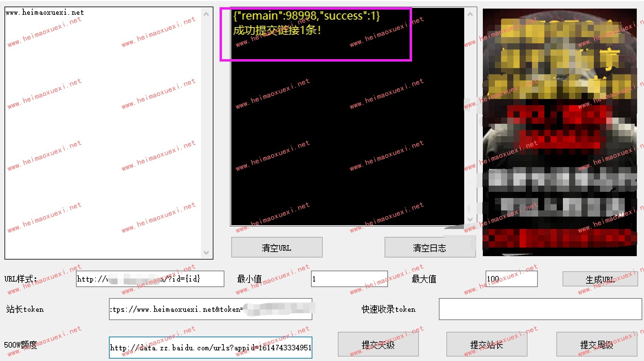Click the empty 快速收录token field

(x=540, y=309)
